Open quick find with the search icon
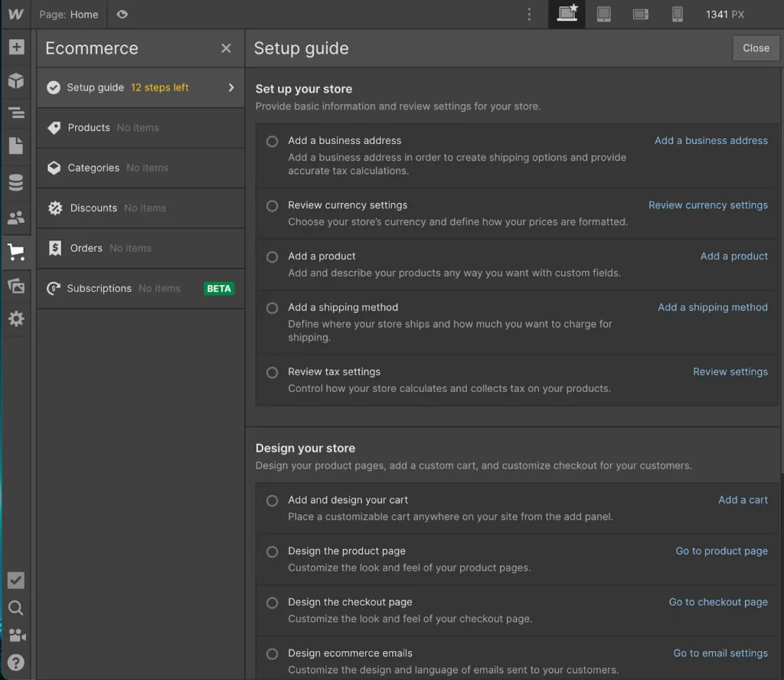Image resolution: width=784 pixels, height=680 pixels. pos(16,607)
